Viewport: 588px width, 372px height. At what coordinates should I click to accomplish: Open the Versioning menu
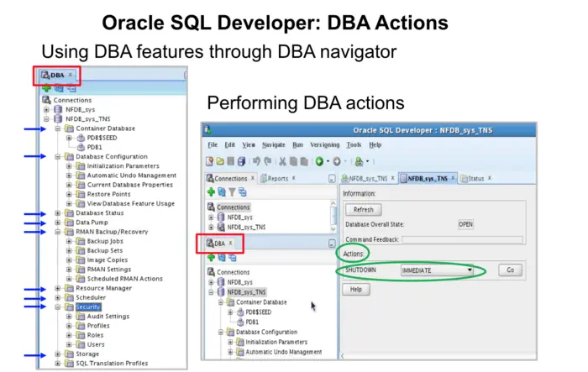[x=325, y=144]
